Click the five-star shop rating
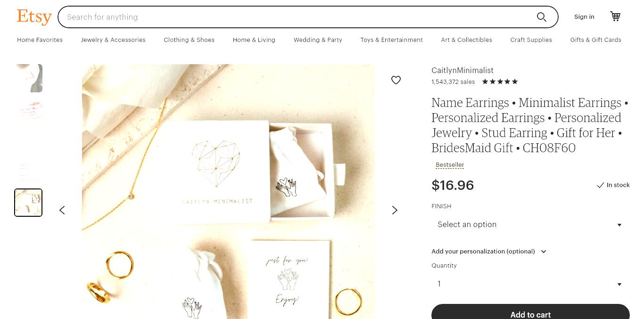 pyautogui.click(x=500, y=82)
